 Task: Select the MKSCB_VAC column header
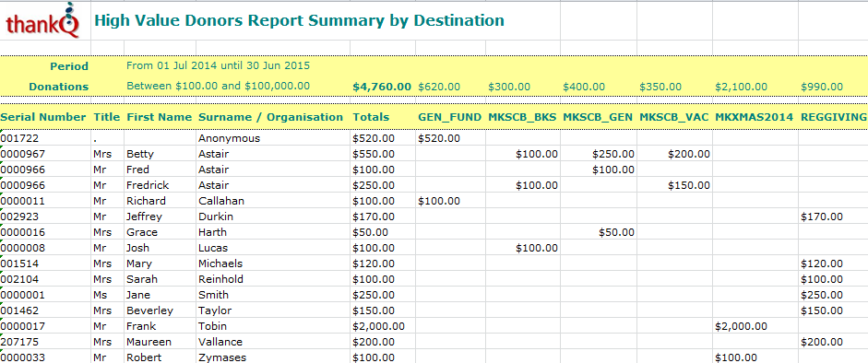674,117
